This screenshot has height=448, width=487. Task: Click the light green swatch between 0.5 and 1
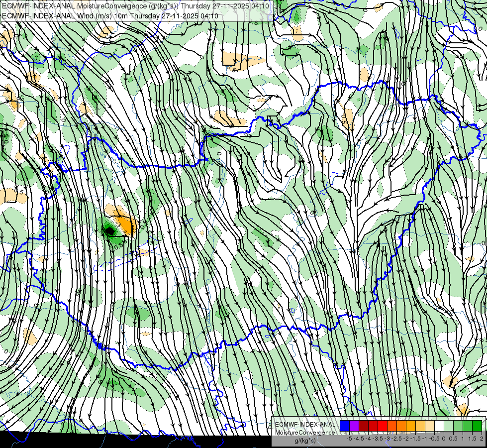point(458,426)
